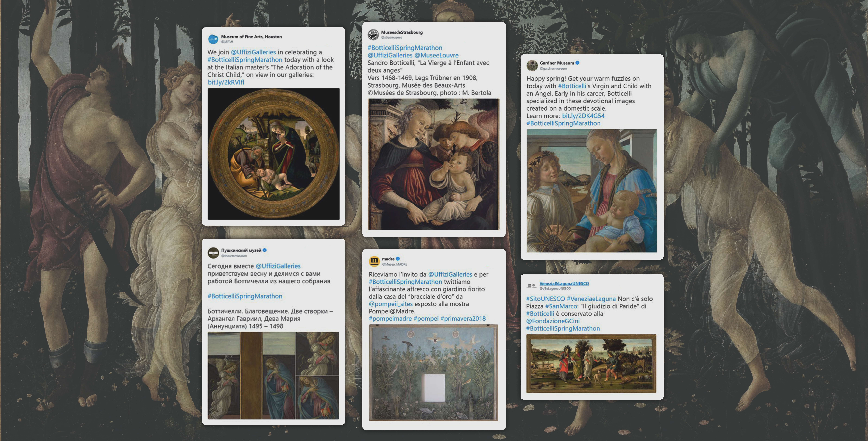Click the @FondazioneGCini mention
This screenshot has height=441, width=868.
[553, 321]
